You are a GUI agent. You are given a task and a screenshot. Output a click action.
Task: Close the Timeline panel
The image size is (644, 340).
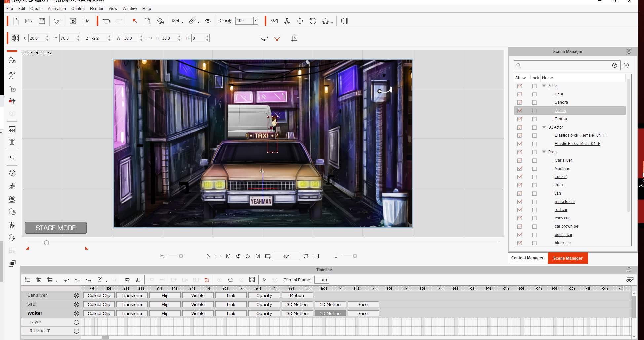tap(629, 270)
